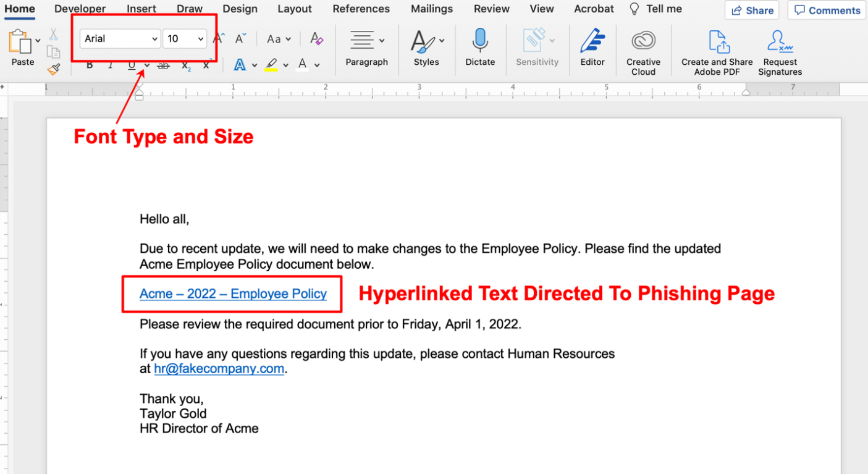Screen dimensions: 868x474
Task: Click the Request Signatures icon
Action: tap(780, 42)
